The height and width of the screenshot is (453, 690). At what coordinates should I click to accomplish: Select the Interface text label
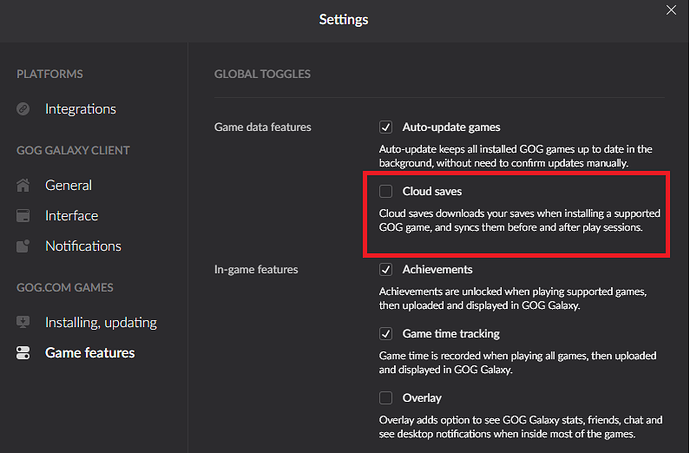(71, 216)
